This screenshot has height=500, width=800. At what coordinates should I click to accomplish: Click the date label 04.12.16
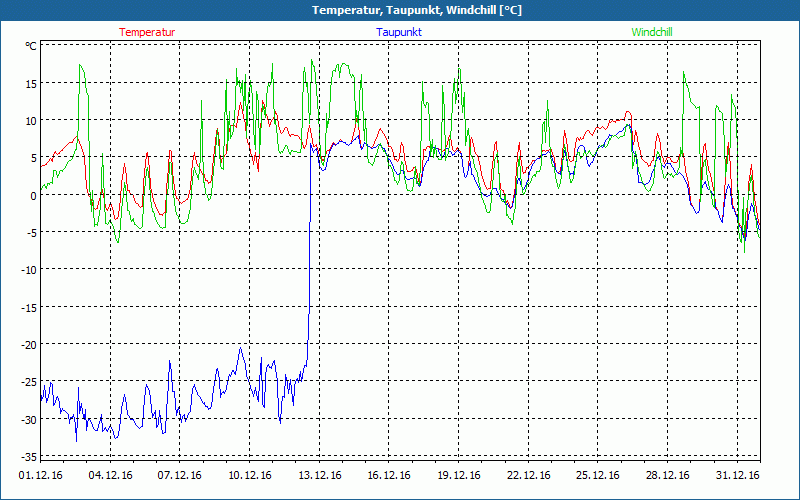click(x=110, y=475)
